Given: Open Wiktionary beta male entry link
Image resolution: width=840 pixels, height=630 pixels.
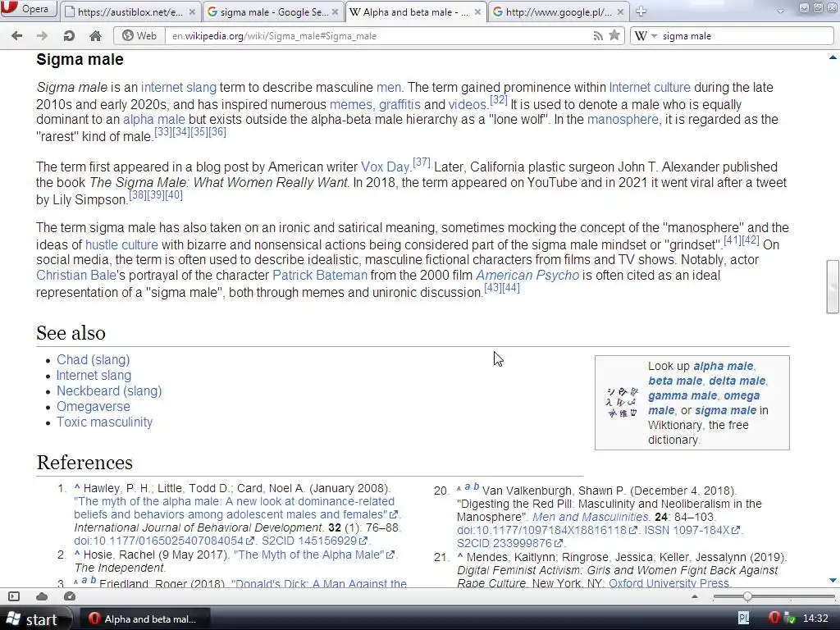Looking at the screenshot, I should tap(675, 381).
